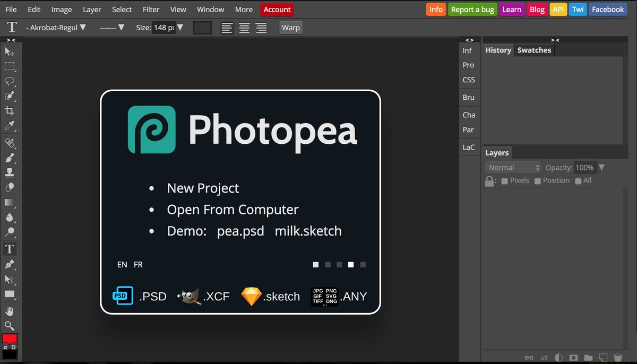Open the Filter menu

[151, 10]
